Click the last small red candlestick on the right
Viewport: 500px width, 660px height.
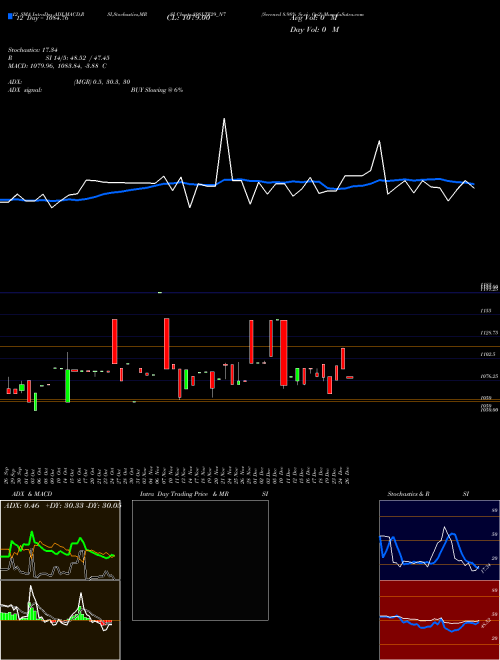coord(350,378)
